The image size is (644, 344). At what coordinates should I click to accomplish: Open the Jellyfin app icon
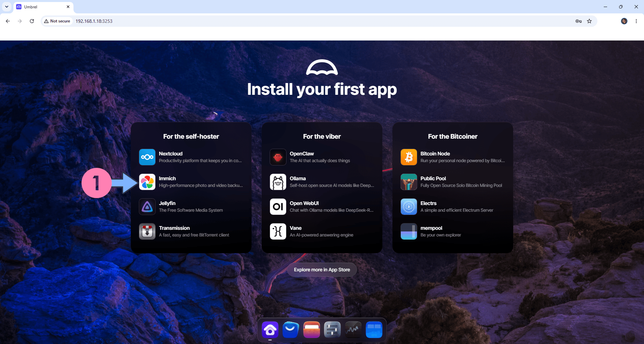147,207
